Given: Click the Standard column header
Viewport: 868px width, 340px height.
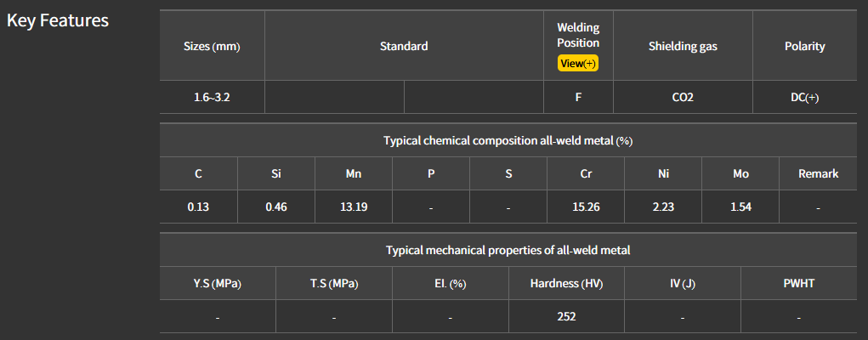Looking at the screenshot, I should click(404, 47).
